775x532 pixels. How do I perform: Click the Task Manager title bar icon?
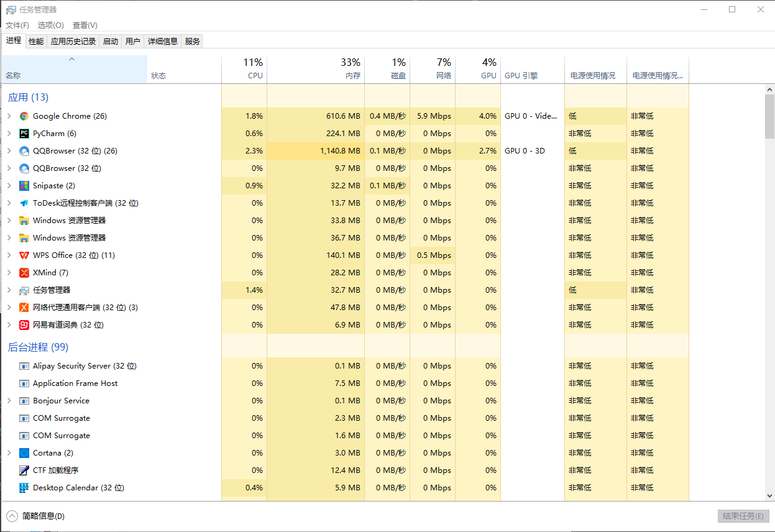[11, 10]
